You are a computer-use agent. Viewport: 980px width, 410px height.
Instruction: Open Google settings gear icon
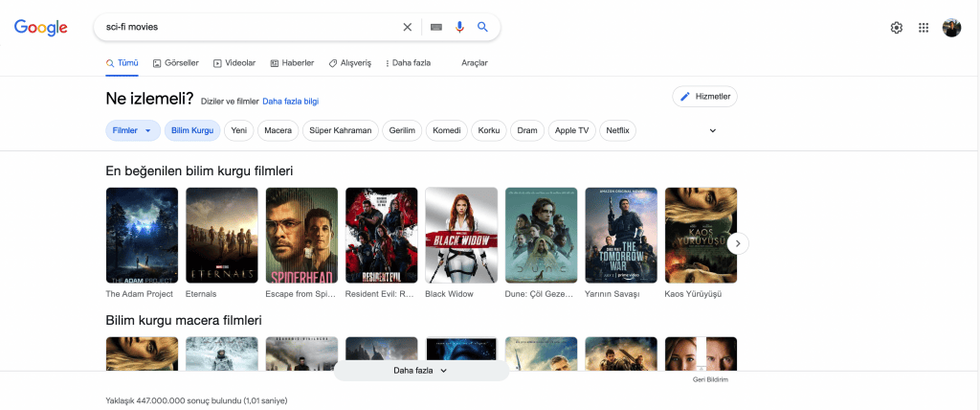[896, 28]
